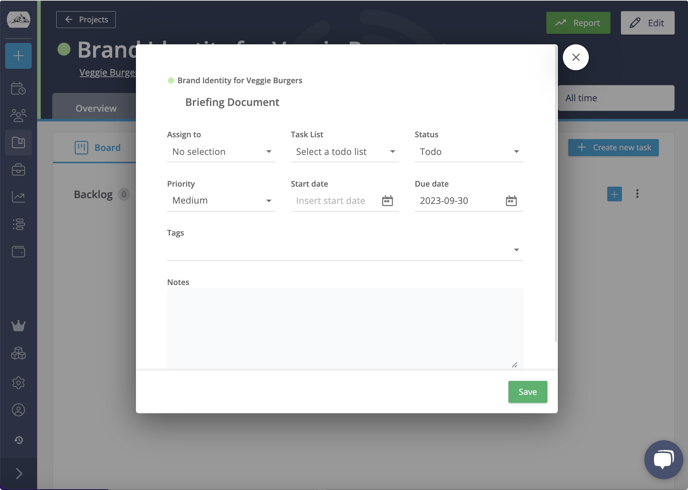Expand sidebar with chevron arrow
Screen dimensions: 688x490
pos(18,474)
